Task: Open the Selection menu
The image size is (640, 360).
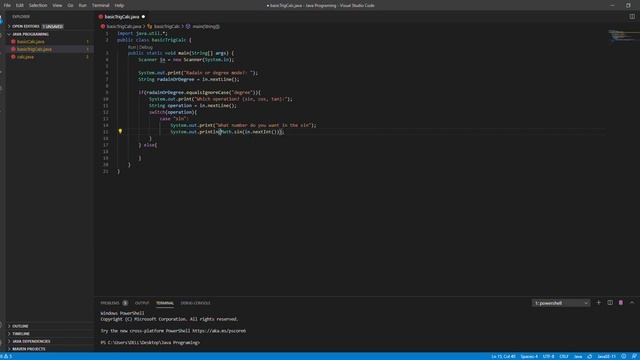Action: coord(38,6)
